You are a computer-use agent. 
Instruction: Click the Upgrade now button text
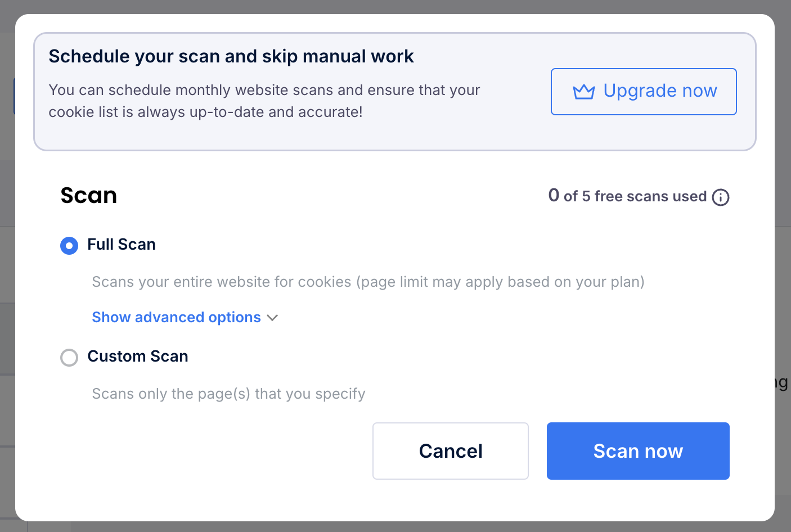(660, 91)
